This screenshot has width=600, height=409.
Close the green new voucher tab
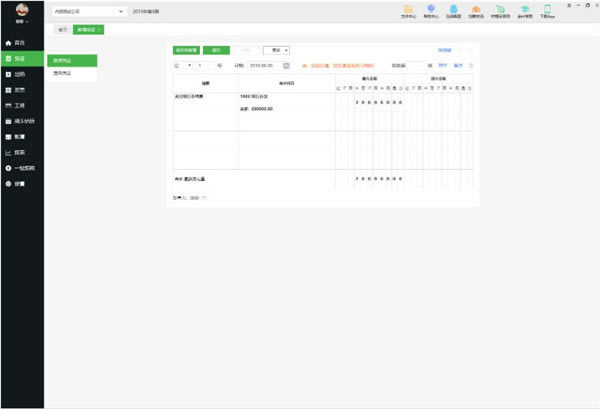pos(99,29)
